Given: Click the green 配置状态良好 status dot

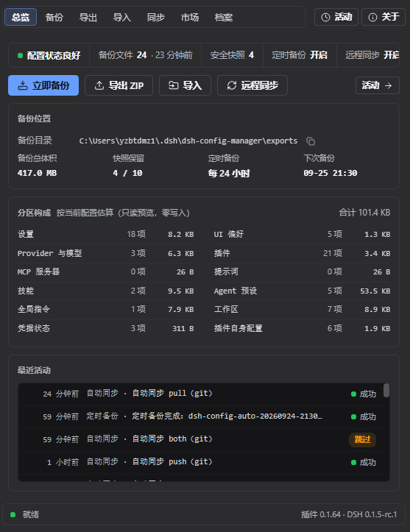Looking at the screenshot, I should pos(20,55).
